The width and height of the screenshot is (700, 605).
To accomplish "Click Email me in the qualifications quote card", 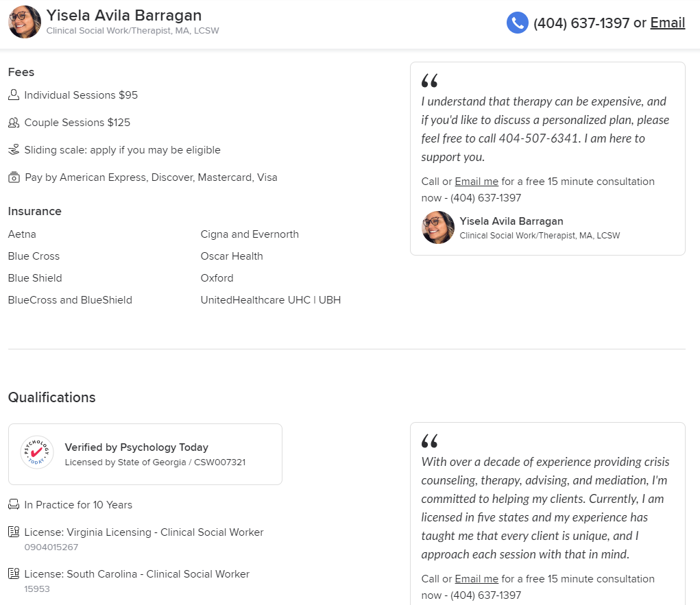I will tap(476, 579).
